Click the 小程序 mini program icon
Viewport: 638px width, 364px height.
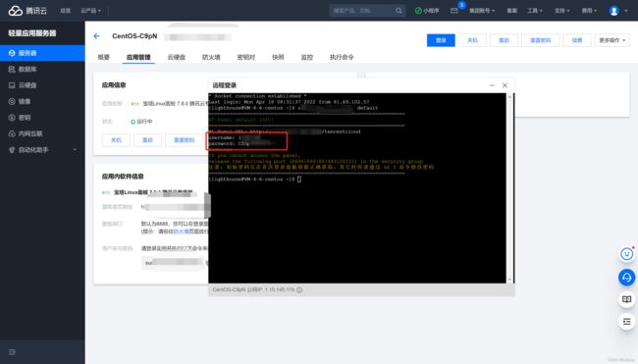click(x=418, y=11)
